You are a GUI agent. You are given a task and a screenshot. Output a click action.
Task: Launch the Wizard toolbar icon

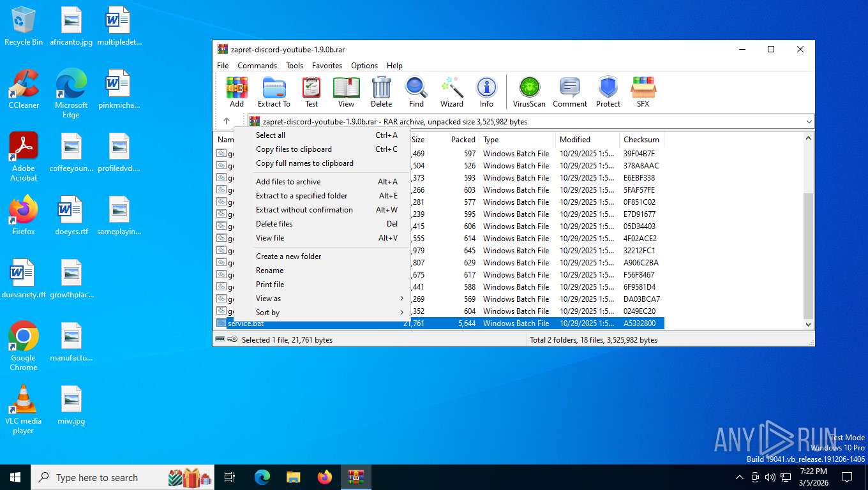452,92
